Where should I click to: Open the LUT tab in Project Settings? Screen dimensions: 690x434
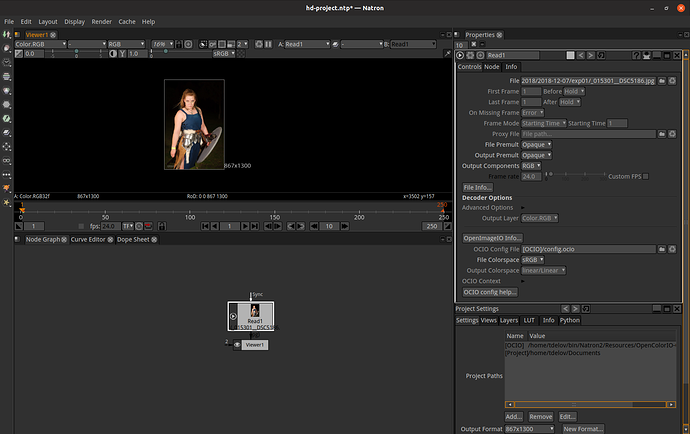point(529,320)
